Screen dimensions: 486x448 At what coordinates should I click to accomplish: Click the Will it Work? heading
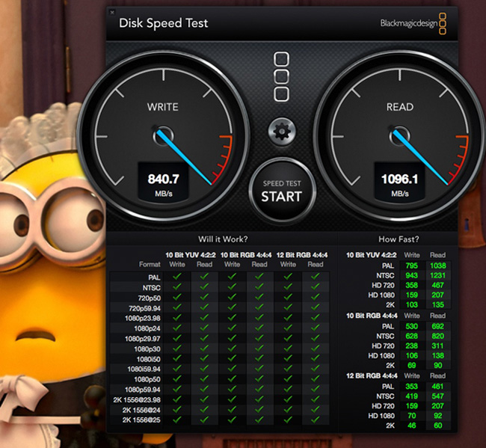point(223,239)
